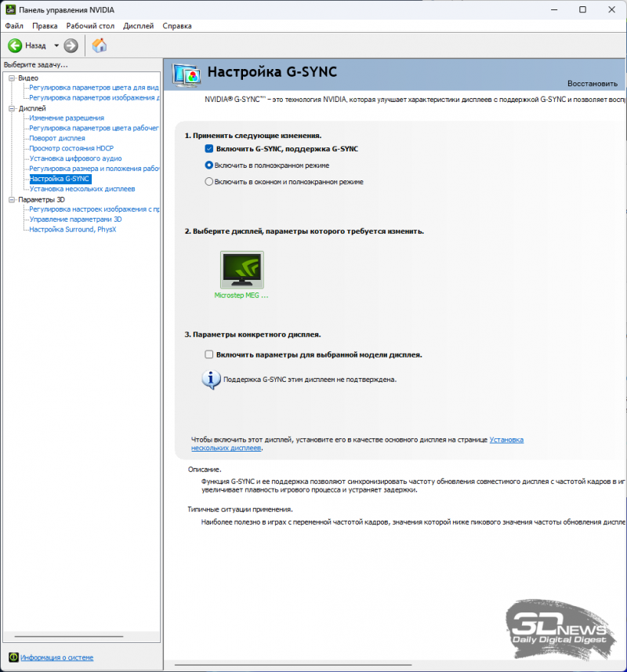
Task: Click the left panel horizontal scrollbar
Action: click(69, 637)
